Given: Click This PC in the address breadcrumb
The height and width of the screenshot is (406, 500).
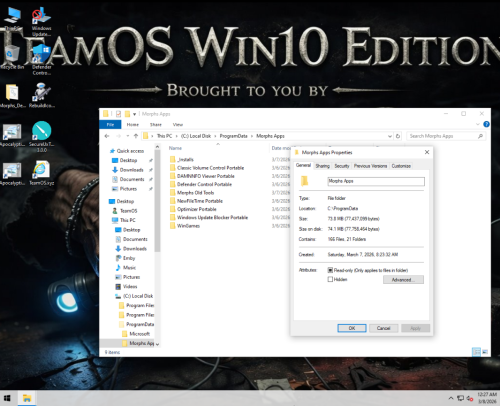Looking at the screenshot, I should (164, 136).
